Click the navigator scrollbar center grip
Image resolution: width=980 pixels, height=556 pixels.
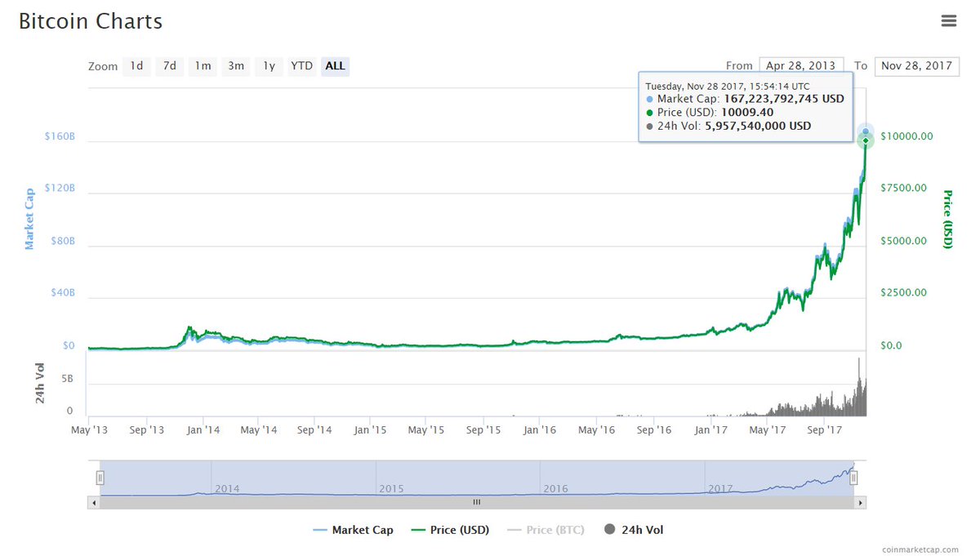click(x=477, y=503)
